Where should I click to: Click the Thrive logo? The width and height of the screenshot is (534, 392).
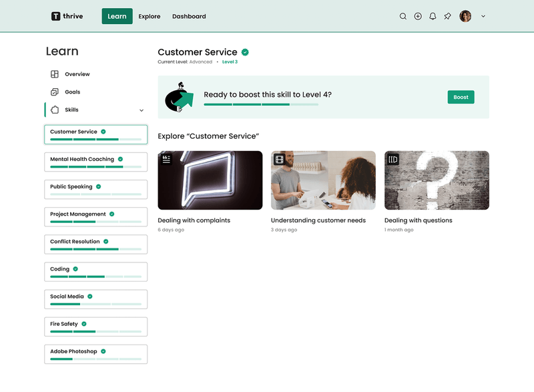[67, 16]
